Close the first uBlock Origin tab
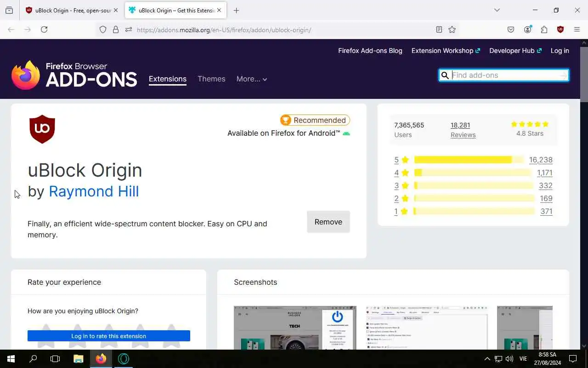Image resolution: width=588 pixels, height=368 pixels. pos(116,10)
